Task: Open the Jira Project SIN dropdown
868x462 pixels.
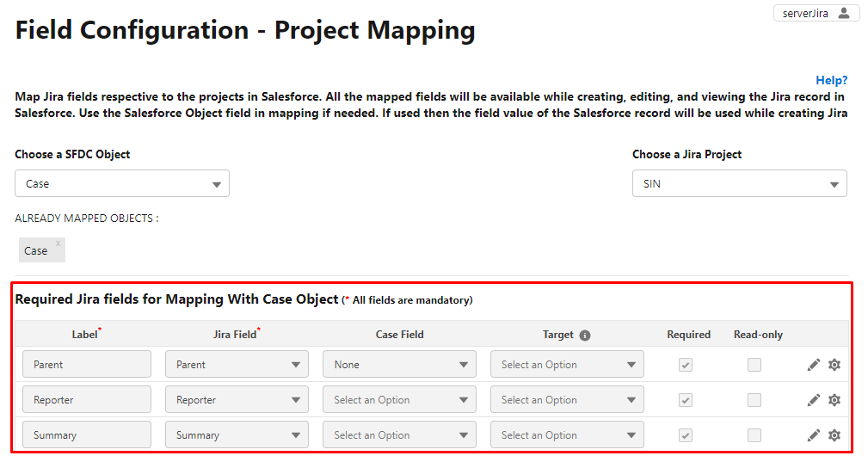Action: tap(740, 184)
